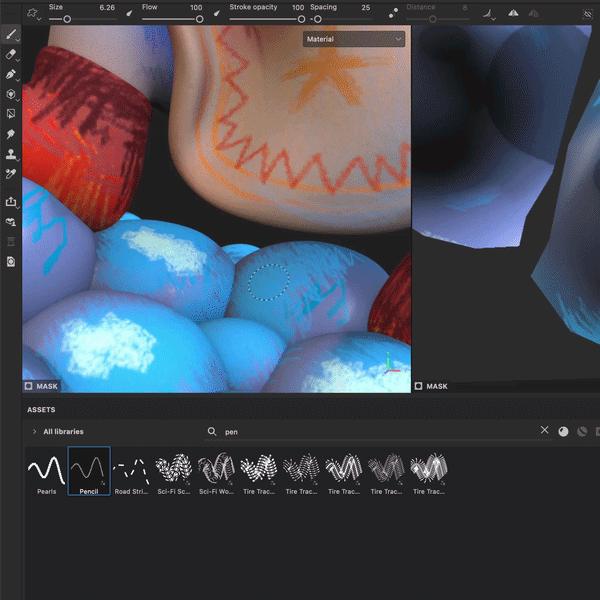Screen dimensions: 600x600
Task: Click the dashed-square icon at toolbar's right end
Action: (x=587, y=14)
